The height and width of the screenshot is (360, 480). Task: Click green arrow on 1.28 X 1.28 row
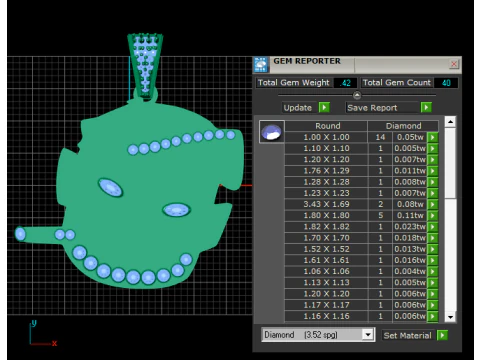[x=432, y=182]
